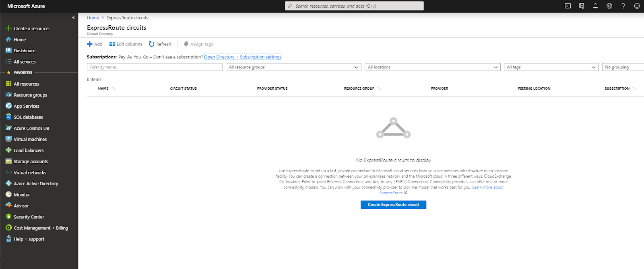Screen dimensions: 644x269
Task: Add a new ExpressRoute circuit
Action: click(x=95, y=44)
